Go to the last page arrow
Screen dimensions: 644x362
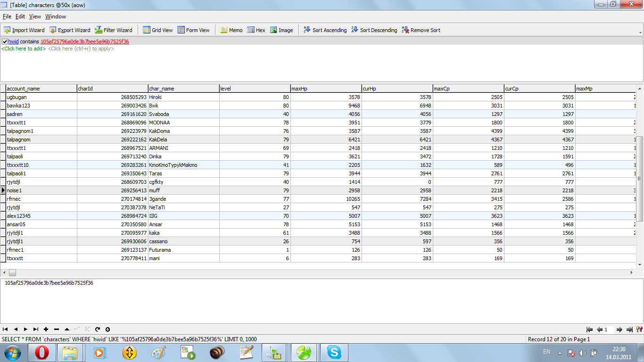[x=630, y=329]
